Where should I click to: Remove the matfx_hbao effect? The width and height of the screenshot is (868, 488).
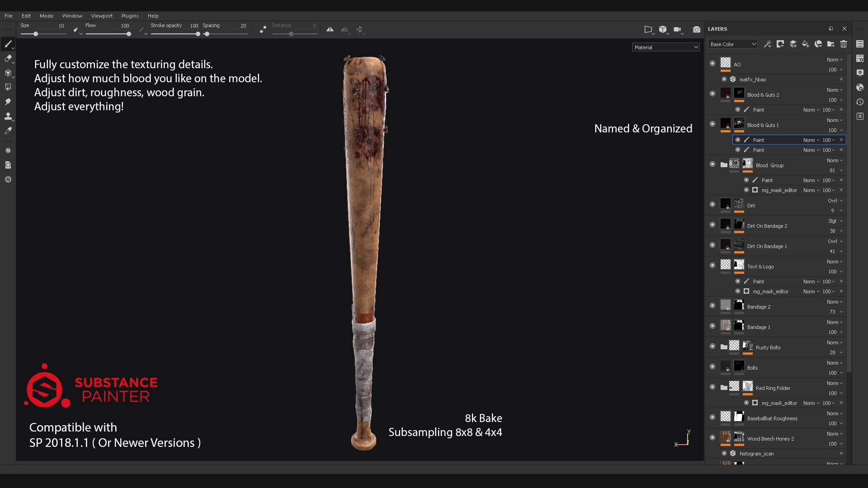point(841,79)
